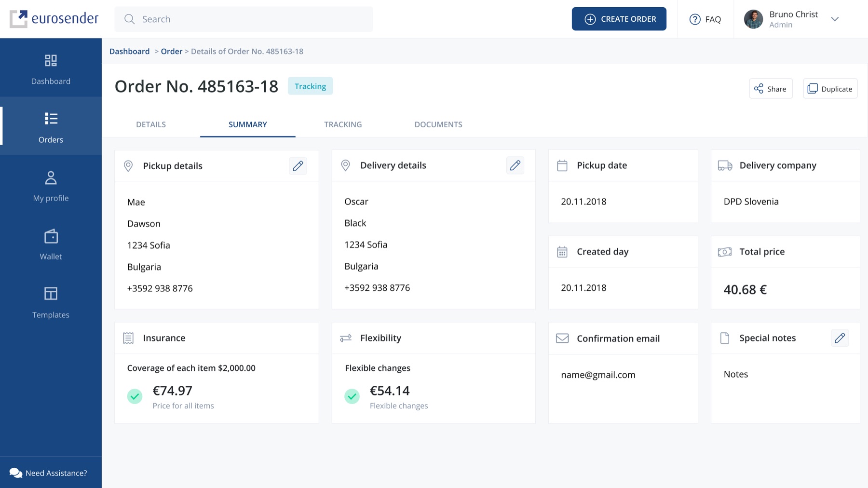Screen dimensions: 868x488
Task: Click the Order No. 485163-18 heading
Action: point(196,86)
